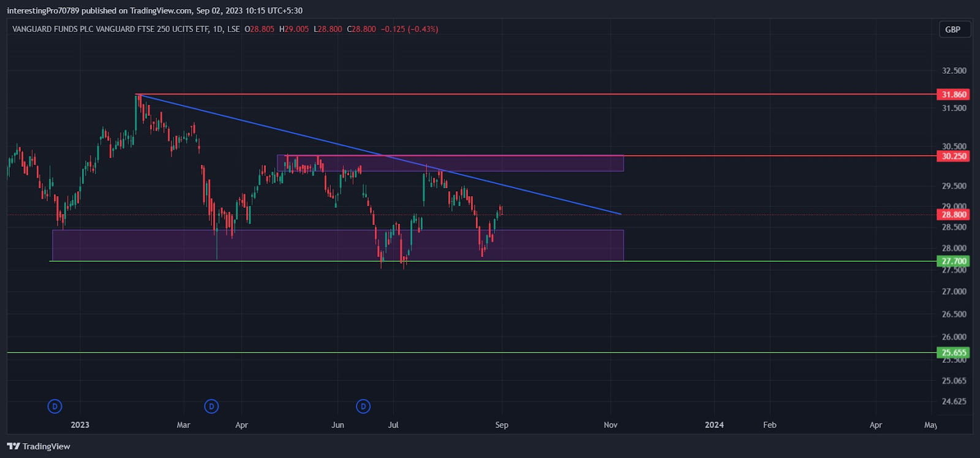Click the Vanguard FTSE 250 ETF symbol title
Image resolution: width=980 pixels, height=458 pixels.
pyautogui.click(x=110, y=29)
